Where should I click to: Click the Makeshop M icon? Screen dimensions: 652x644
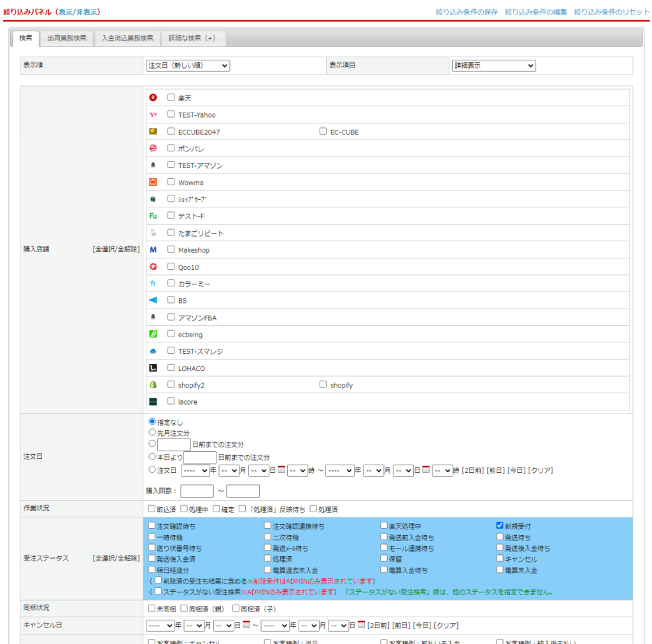153,250
